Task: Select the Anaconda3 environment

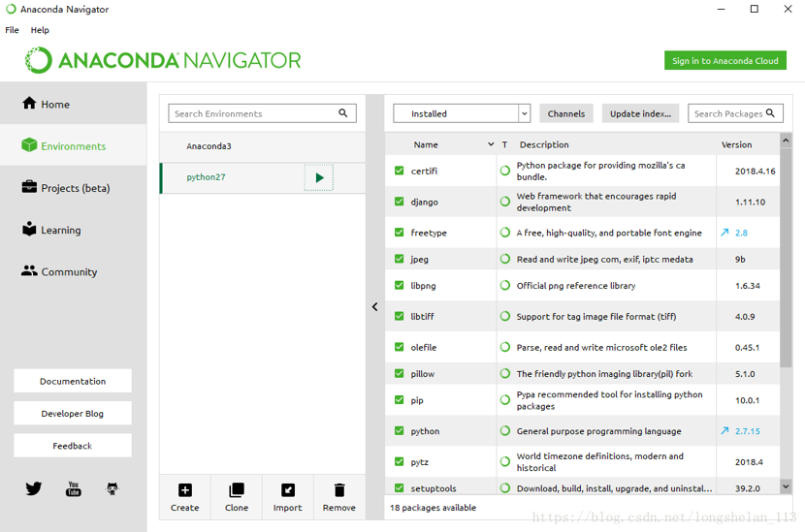Action: coord(263,146)
